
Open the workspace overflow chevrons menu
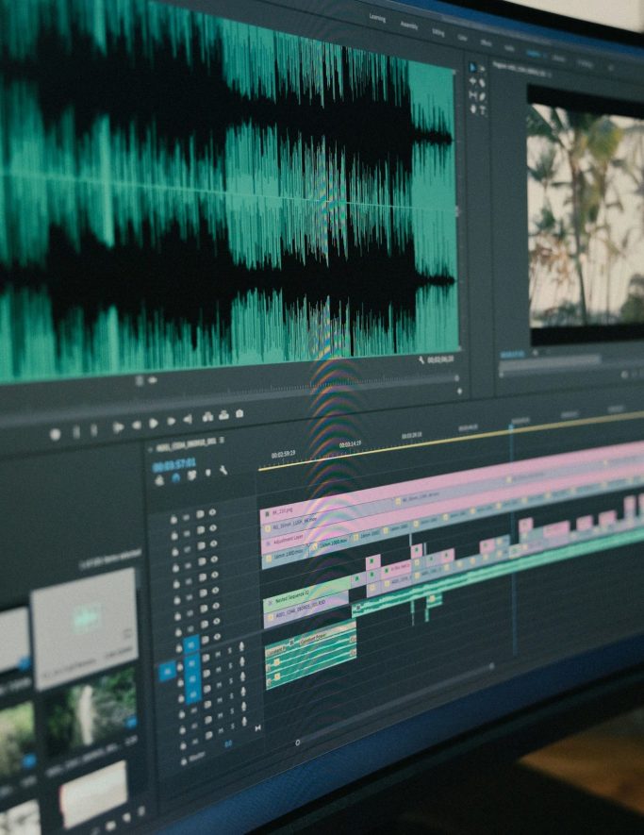[611, 68]
